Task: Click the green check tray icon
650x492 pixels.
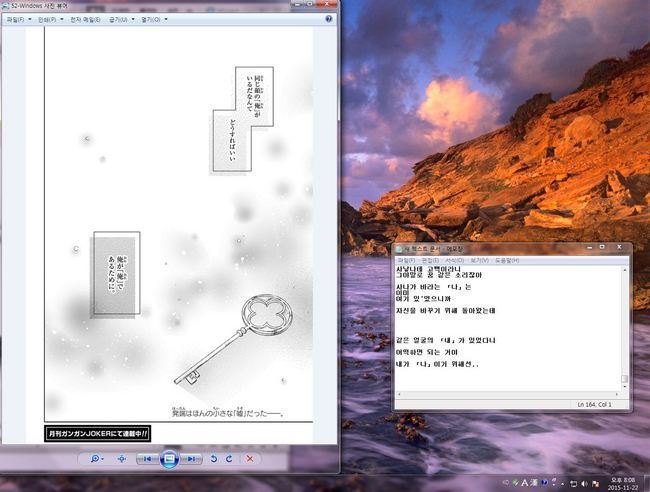Action: (x=515, y=483)
